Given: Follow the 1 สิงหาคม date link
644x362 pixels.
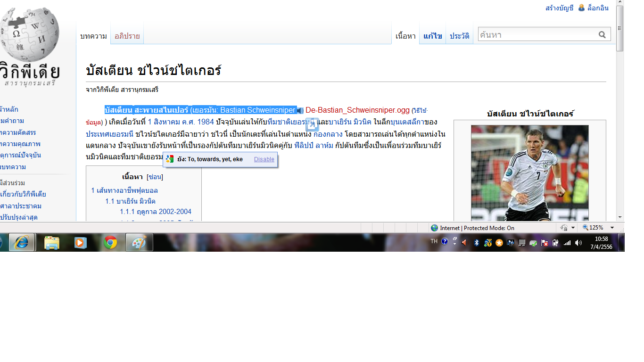Looking at the screenshot, I should pyautogui.click(x=164, y=122).
